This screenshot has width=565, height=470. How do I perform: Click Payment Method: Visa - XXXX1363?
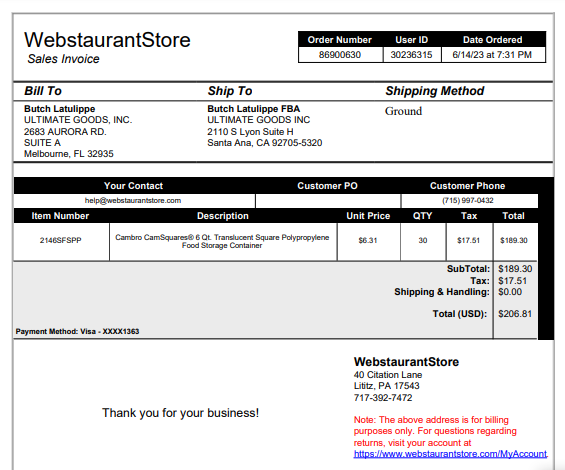click(x=77, y=331)
